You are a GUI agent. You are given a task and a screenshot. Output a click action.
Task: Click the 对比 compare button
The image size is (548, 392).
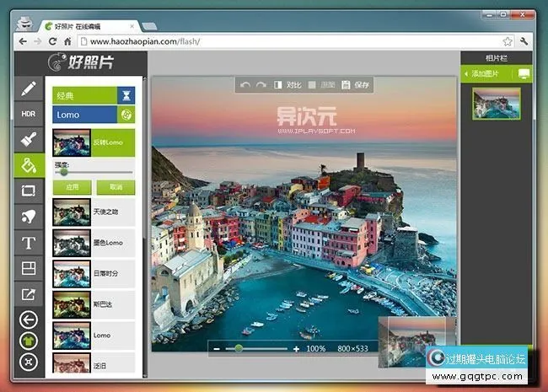pos(287,85)
